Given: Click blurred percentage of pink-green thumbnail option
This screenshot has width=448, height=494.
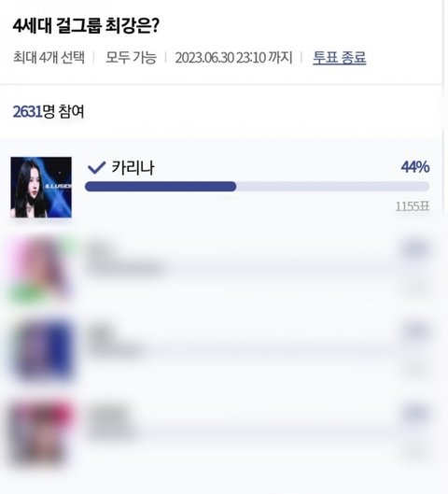Looking at the screenshot, I should tap(415, 250).
